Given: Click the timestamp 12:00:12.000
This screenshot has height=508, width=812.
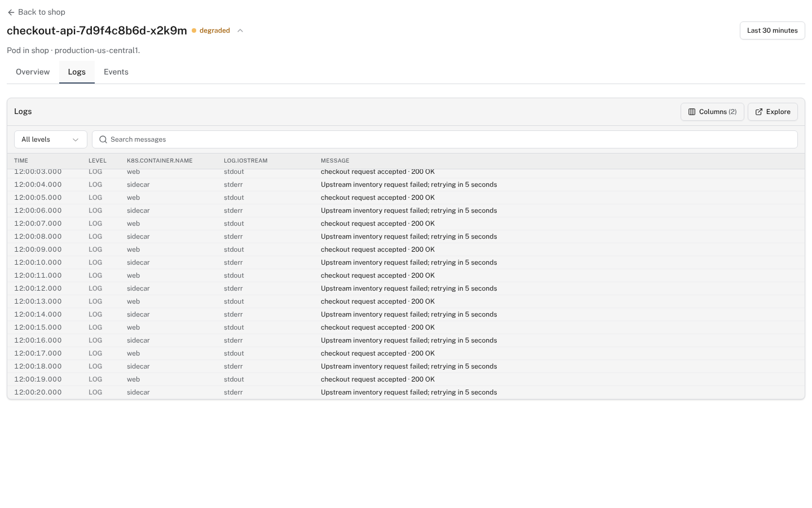Looking at the screenshot, I should [x=38, y=288].
